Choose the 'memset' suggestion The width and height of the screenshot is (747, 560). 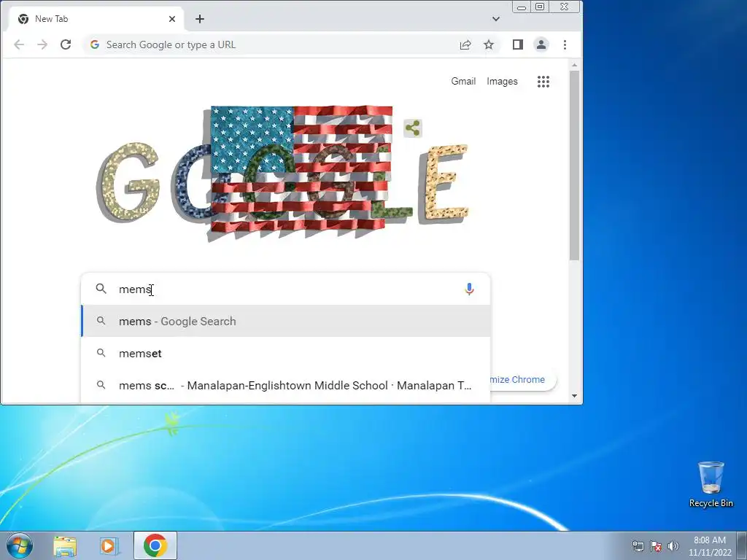click(286, 354)
